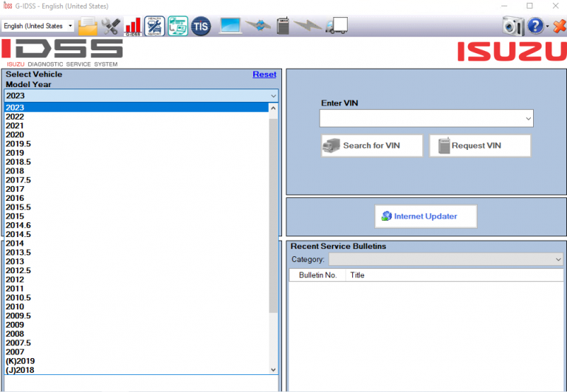Select model year 2017.5
The height and width of the screenshot is (392, 567).
point(137,179)
